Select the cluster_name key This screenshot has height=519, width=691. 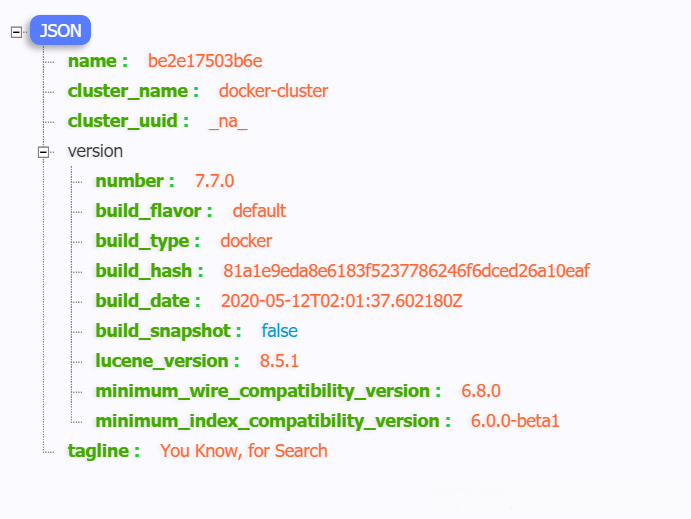coord(130,91)
